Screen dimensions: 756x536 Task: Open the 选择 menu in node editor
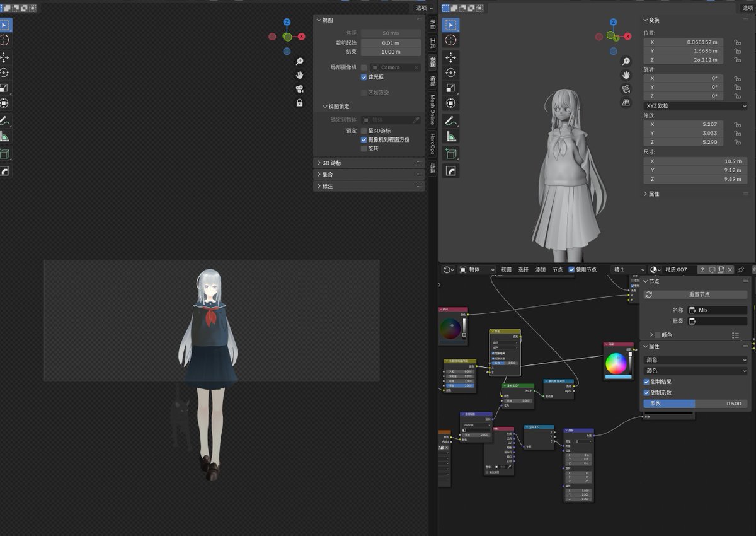tap(524, 270)
